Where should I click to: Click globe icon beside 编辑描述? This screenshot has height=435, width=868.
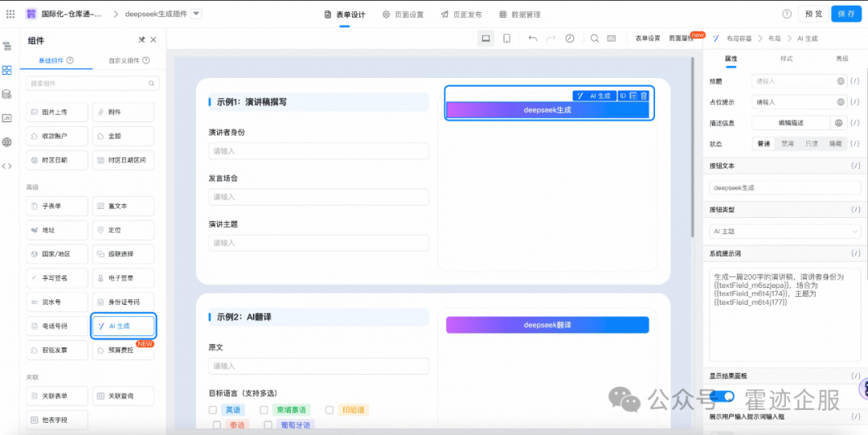click(838, 122)
